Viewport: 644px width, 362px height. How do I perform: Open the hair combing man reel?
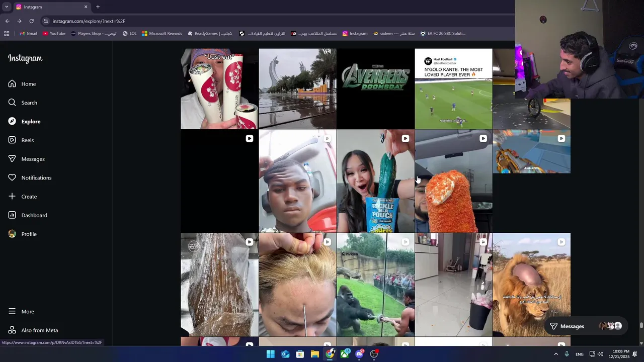click(297, 181)
